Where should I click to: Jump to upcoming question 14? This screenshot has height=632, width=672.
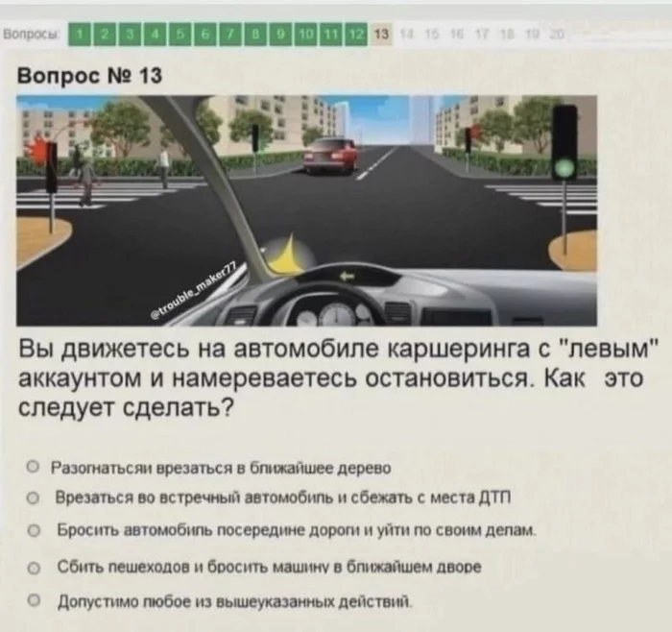[x=405, y=34]
